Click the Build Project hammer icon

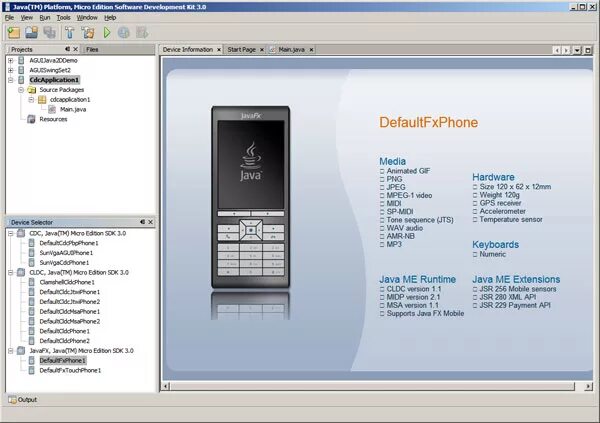pyautogui.click(x=70, y=33)
